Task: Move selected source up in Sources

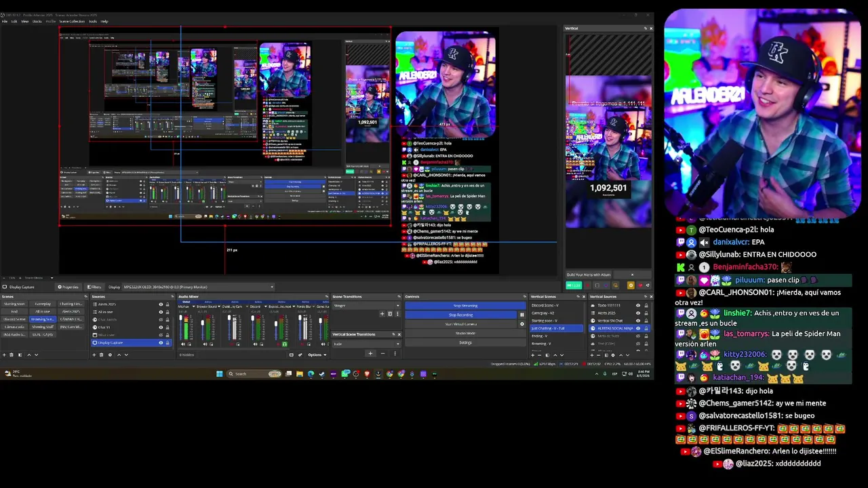Action: [x=118, y=354]
